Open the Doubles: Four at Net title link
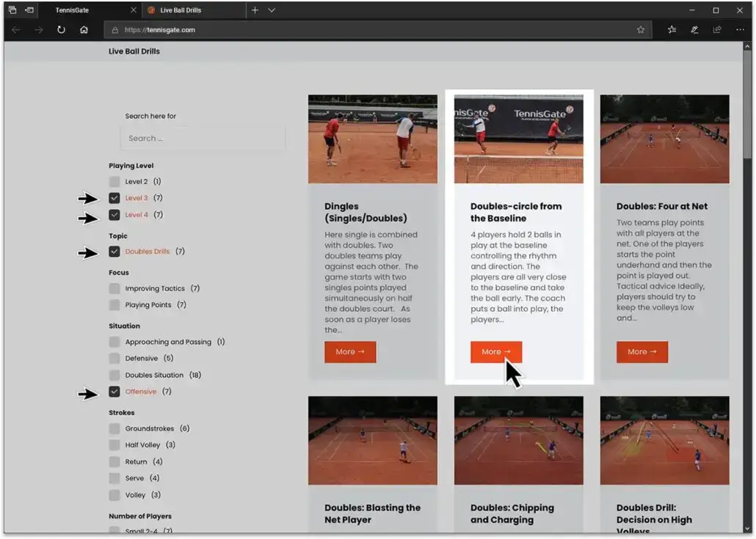Image resolution: width=756 pixels, height=539 pixels. coord(662,207)
